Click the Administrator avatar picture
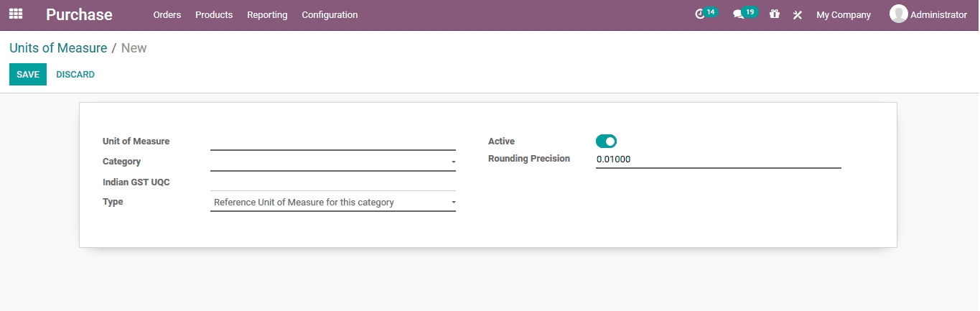The height and width of the screenshot is (311, 980). point(898,14)
